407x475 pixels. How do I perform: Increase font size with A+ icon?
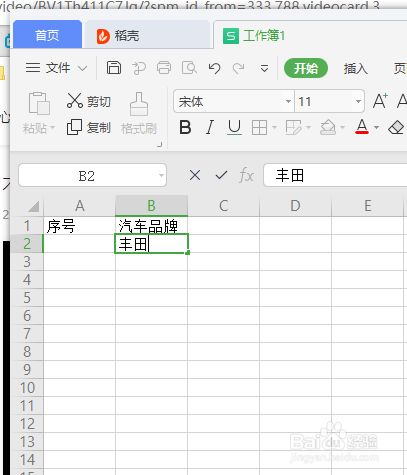pos(380,101)
